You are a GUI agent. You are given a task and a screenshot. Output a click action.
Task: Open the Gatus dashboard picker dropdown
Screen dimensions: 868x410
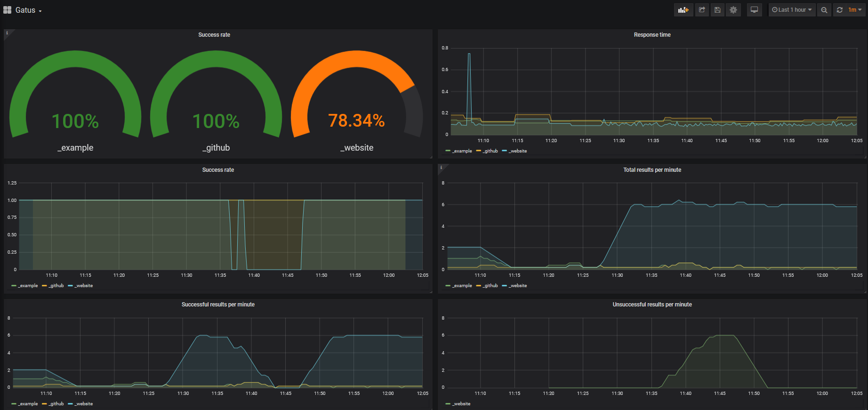click(28, 10)
